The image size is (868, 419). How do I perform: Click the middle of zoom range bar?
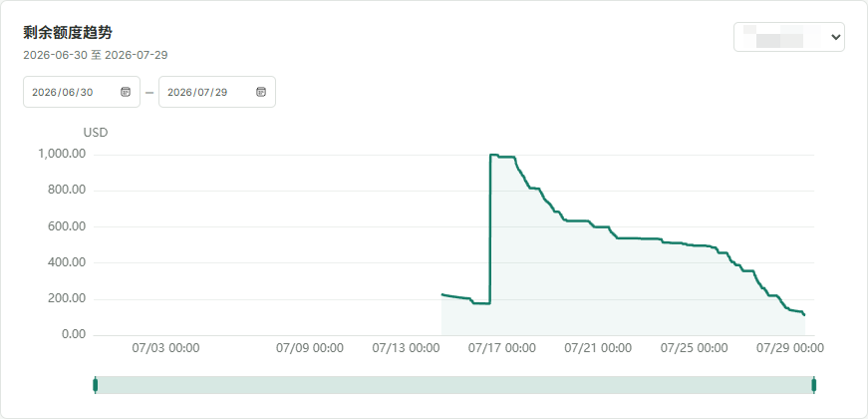pos(454,385)
